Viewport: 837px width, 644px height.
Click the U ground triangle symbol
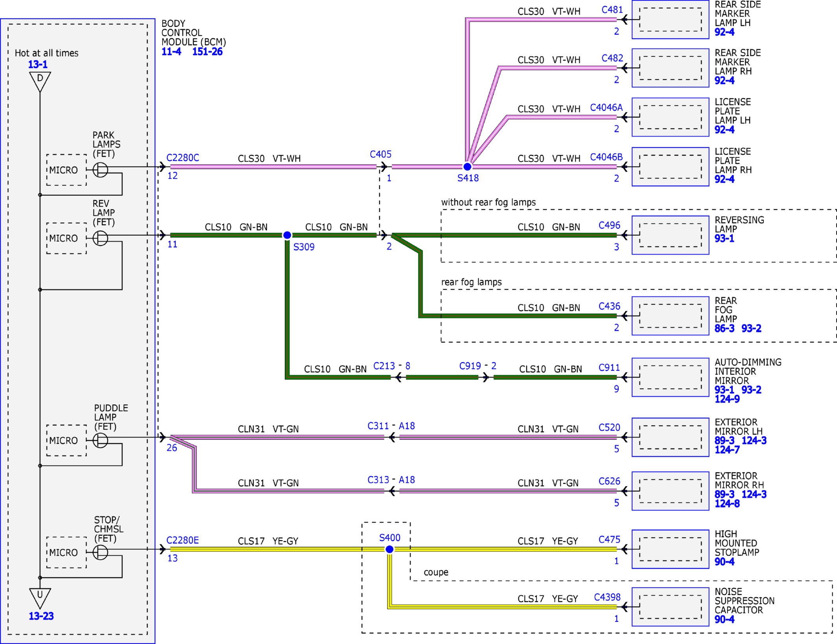coord(40,598)
